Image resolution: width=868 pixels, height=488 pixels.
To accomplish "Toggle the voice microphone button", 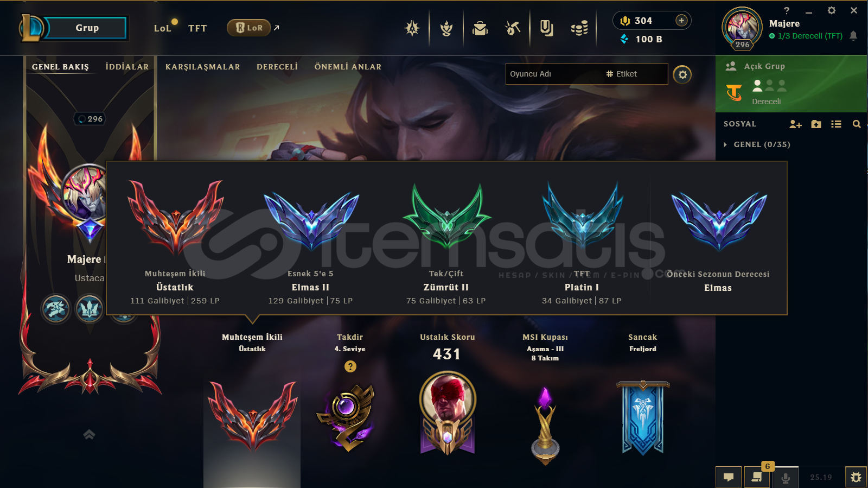I will pos(785,477).
